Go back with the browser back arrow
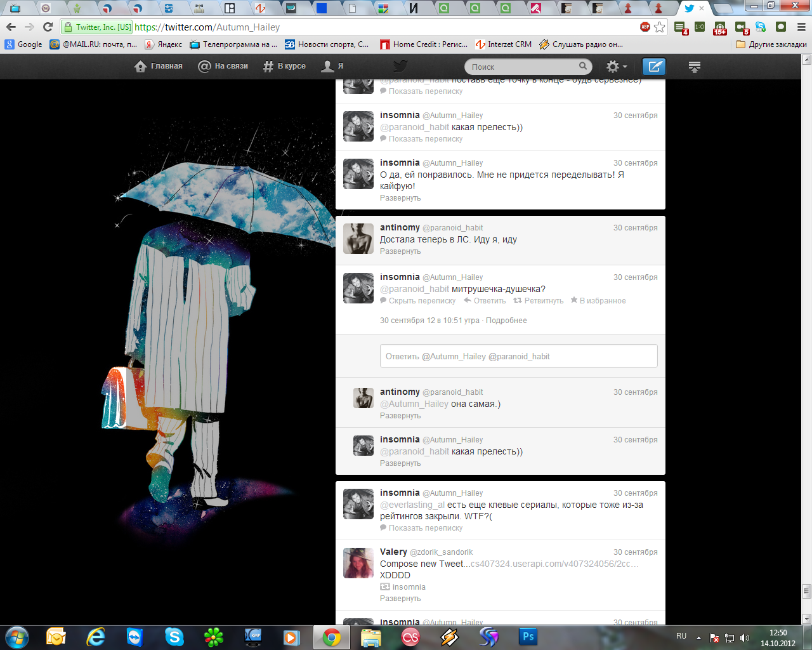 pyautogui.click(x=11, y=27)
